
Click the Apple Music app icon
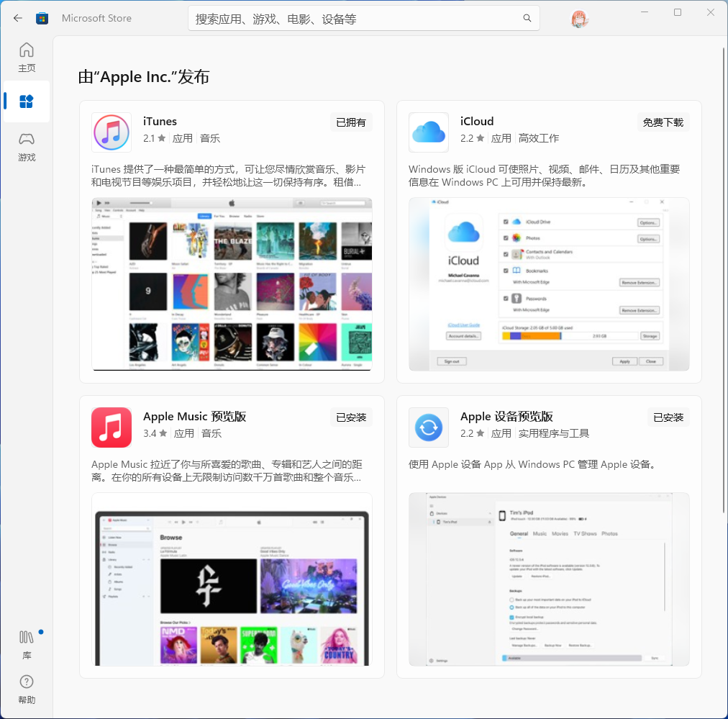[112, 428]
